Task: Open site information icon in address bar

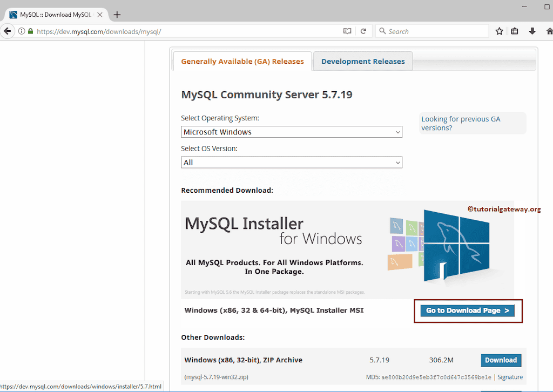Action: pyautogui.click(x=22, y=31)
